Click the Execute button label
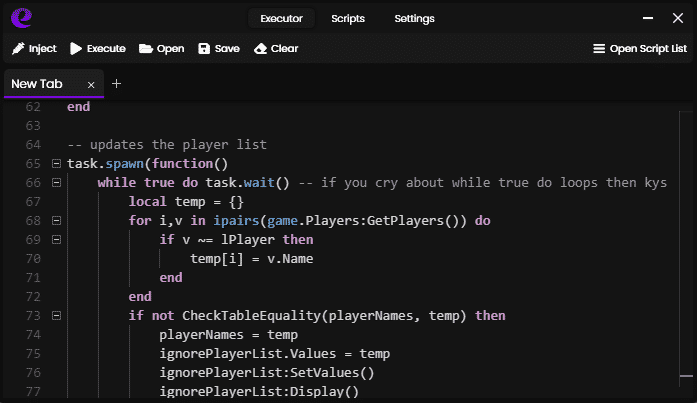 point(106,48)
